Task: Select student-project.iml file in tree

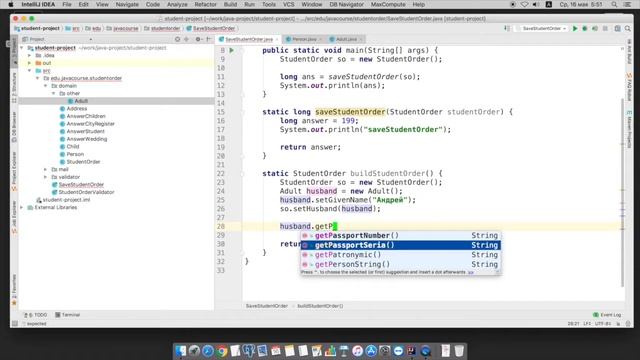Action: [x=63, y=200]
